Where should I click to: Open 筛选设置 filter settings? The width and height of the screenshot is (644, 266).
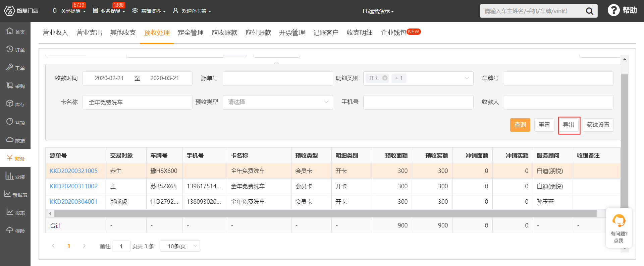(598, 125)
